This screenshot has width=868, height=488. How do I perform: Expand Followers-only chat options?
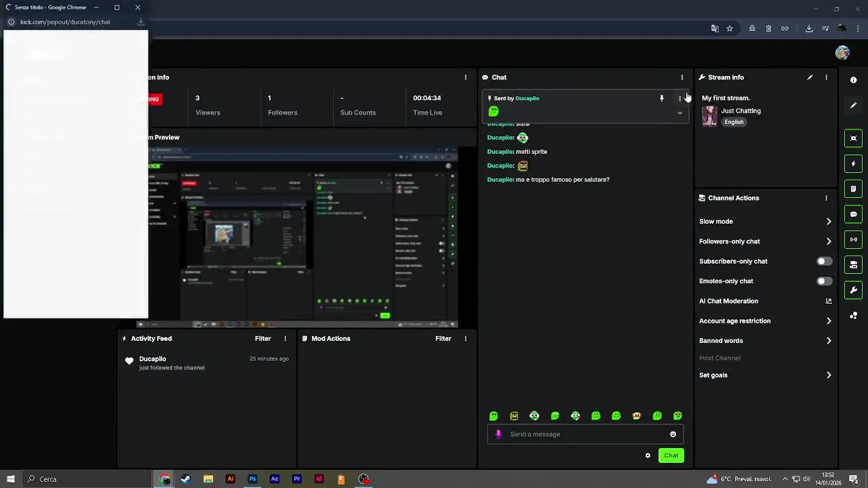[x=829, y=241]
